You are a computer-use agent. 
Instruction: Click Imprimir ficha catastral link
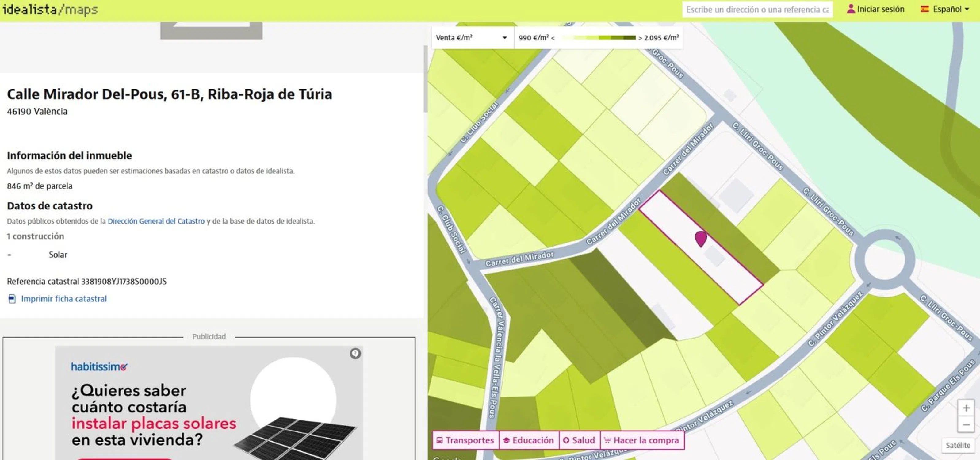click(64, 299)
